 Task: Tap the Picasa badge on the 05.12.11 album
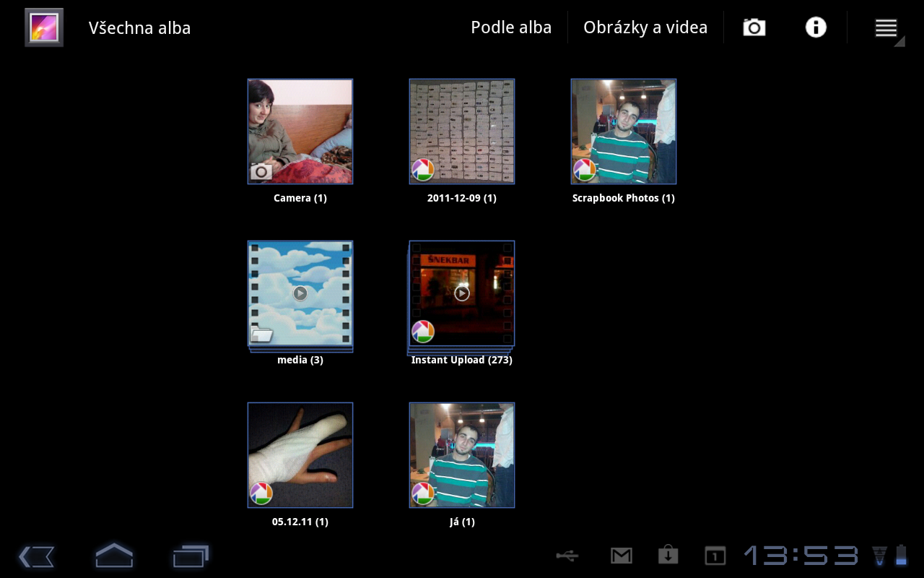(261, 493)
